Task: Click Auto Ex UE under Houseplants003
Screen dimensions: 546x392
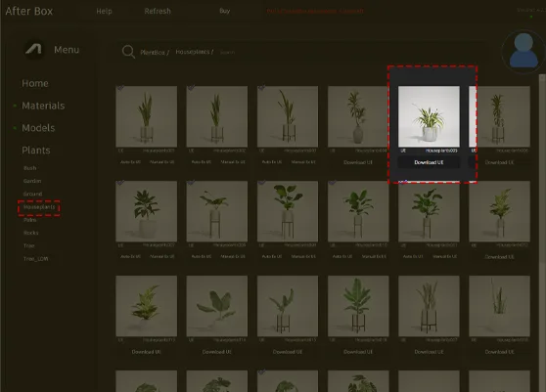Action: click(x=272, y=162)
